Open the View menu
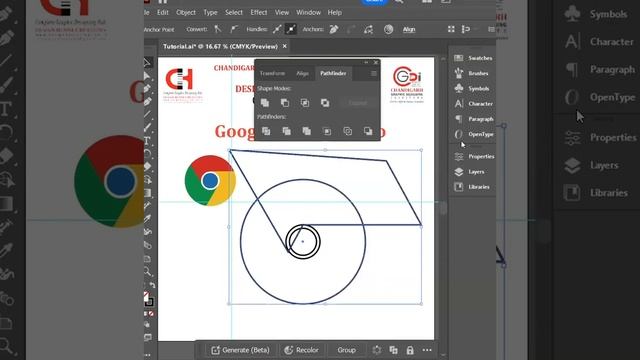640x360 pixels. tap(282, 13)
